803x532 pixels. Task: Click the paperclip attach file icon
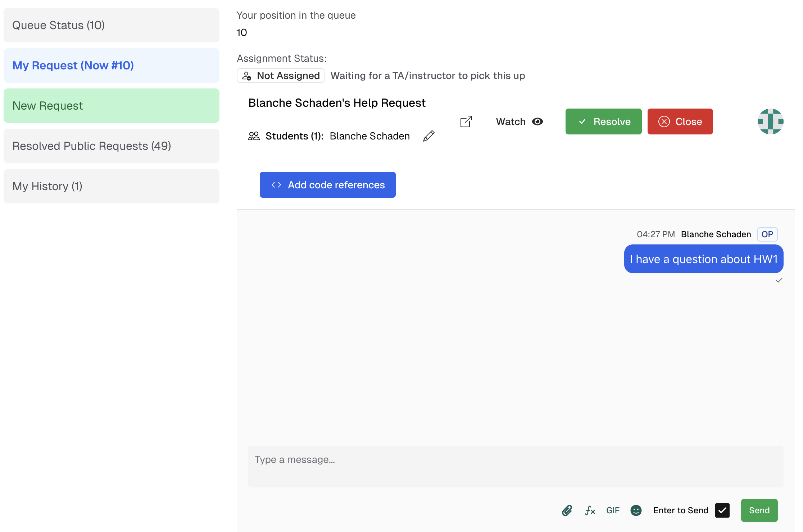coord(567,510)
